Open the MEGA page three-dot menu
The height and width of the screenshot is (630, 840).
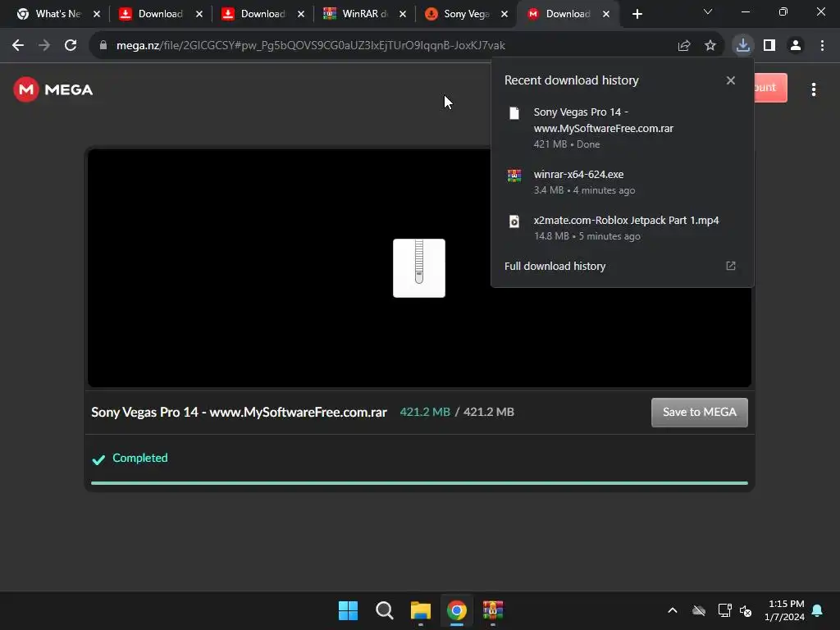813,89
